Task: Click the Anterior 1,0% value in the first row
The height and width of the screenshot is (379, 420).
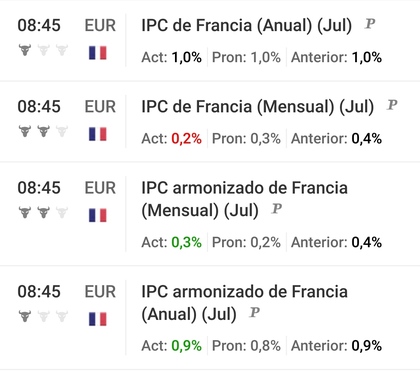Action: (367, 57)
